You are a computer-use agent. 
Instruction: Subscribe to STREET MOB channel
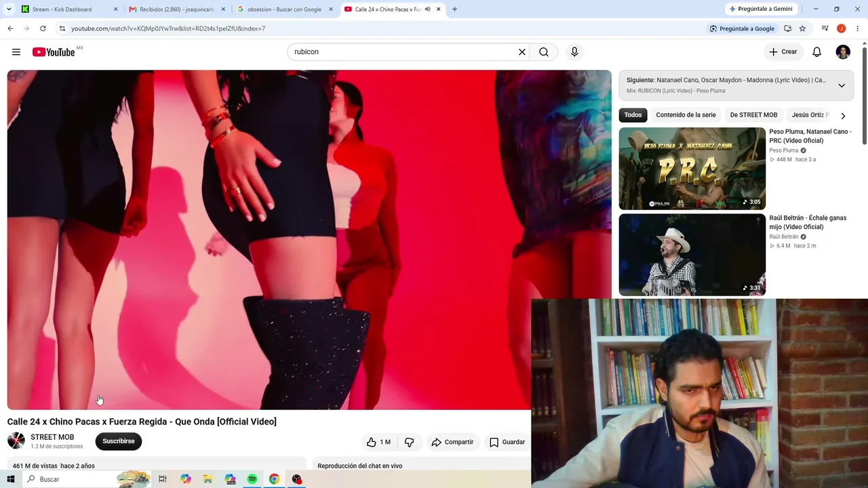click(x=119, y=441)
